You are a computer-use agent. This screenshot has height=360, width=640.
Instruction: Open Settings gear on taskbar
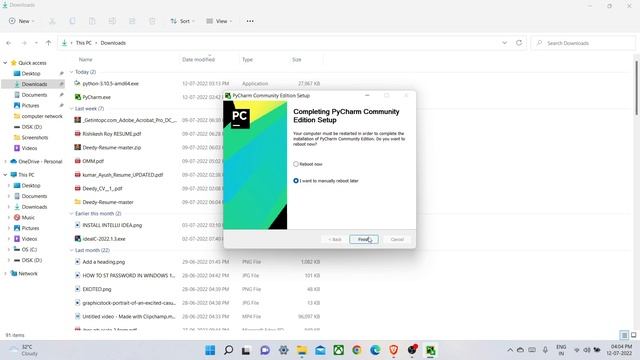click(283, 350)
